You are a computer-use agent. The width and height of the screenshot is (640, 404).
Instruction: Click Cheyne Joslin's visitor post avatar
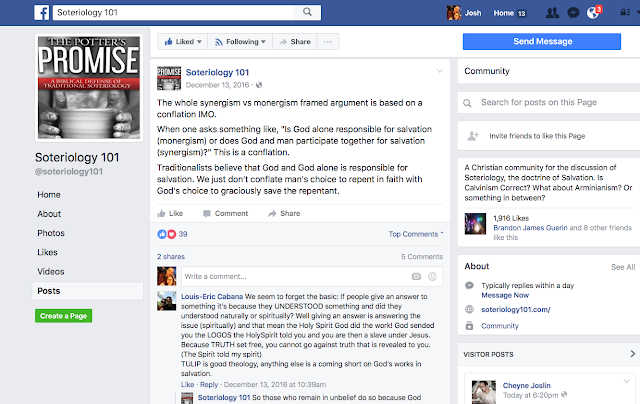(484, 392)
